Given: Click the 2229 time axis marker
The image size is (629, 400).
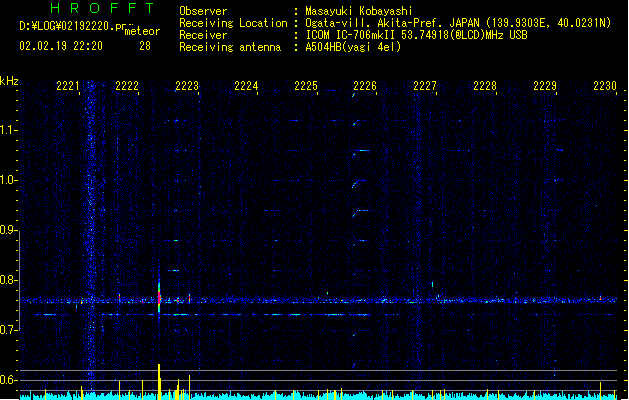Looking at the screenshot, I should (545, 86).
